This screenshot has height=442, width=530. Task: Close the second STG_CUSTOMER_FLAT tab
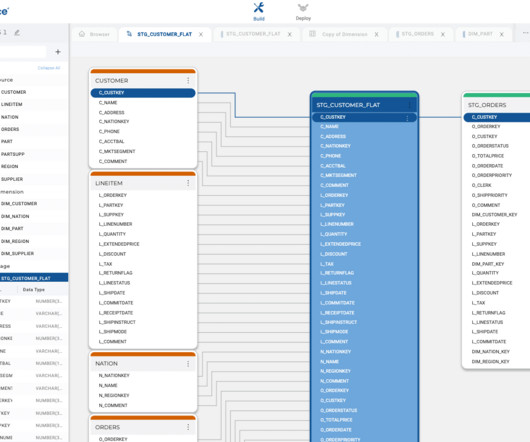click(x=290, y=34)
